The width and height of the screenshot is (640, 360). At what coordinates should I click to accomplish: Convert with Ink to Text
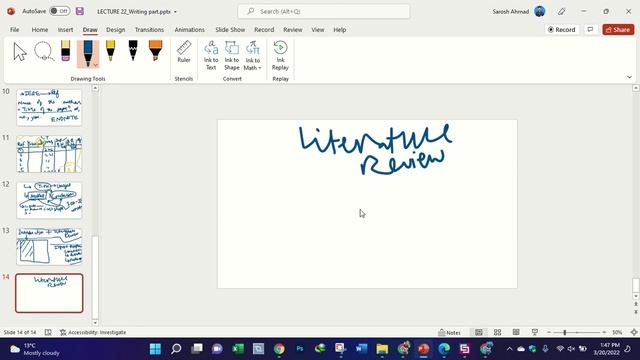pyautogui.click(x=211, y=56)
